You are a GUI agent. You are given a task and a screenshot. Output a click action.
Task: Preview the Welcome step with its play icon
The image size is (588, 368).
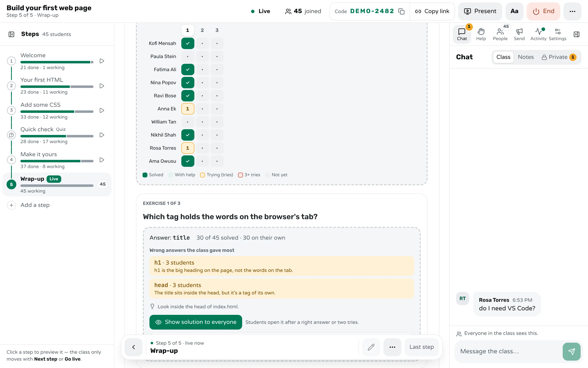coord(102,61)
